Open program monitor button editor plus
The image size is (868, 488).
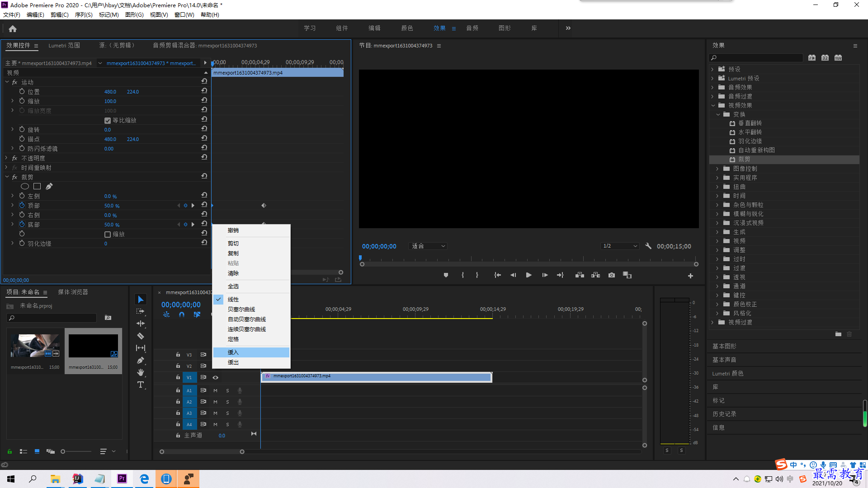(x=690, y=276)
